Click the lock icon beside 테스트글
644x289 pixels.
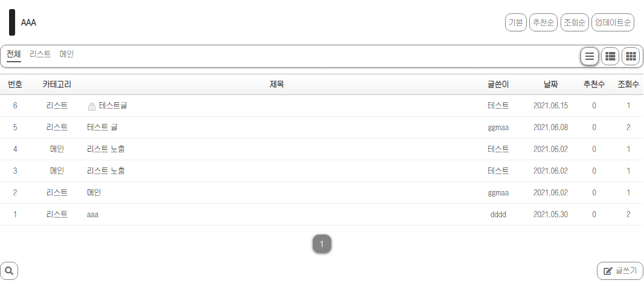(92, 106)
